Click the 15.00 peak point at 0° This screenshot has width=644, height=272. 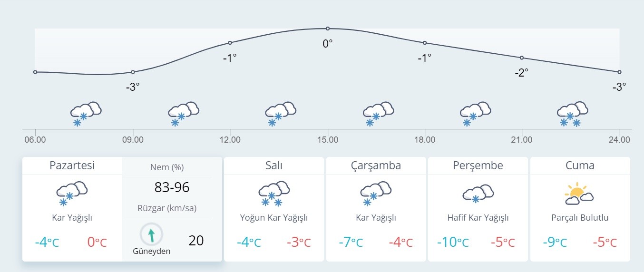tap(328, 29)
